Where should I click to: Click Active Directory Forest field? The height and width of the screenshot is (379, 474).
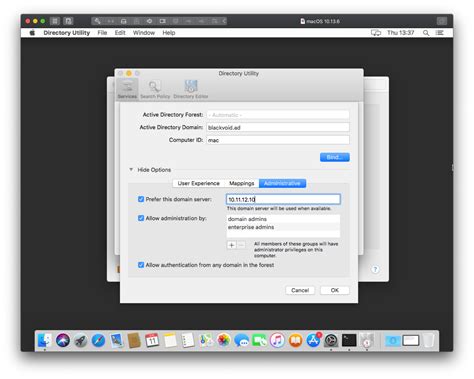278,115
